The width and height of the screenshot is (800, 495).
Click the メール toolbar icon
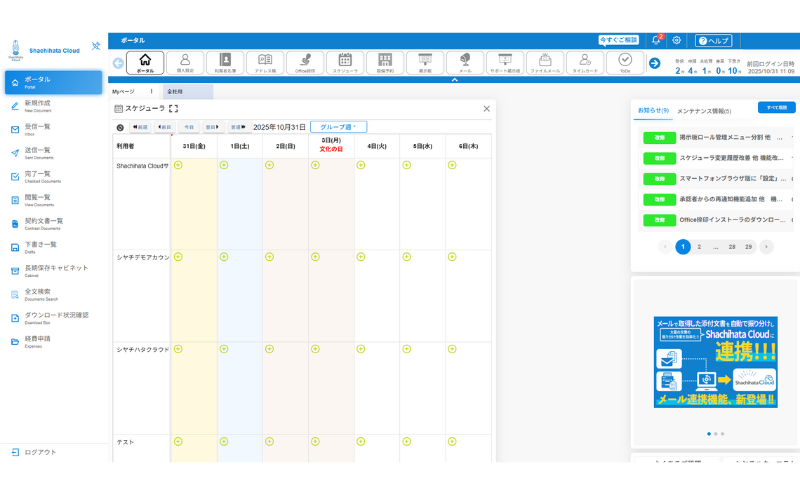(464, 63)
